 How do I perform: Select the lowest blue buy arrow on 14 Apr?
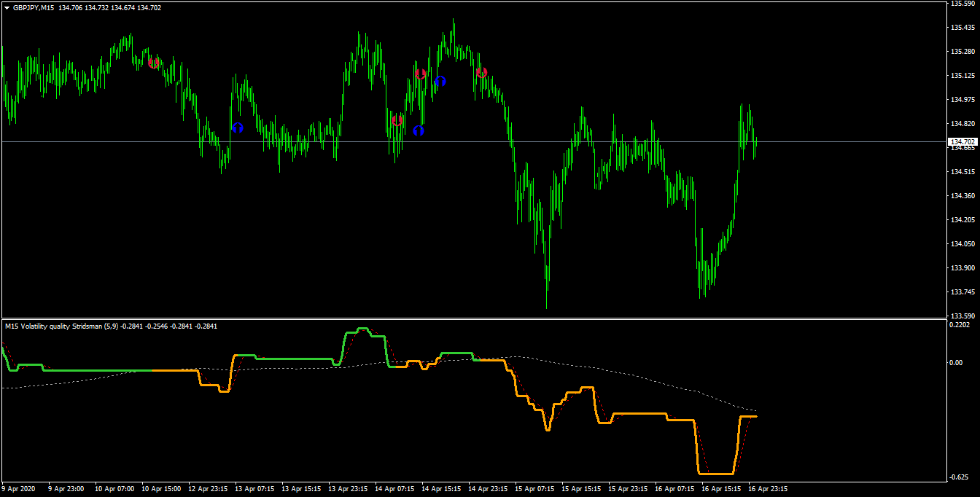(419, 130)
